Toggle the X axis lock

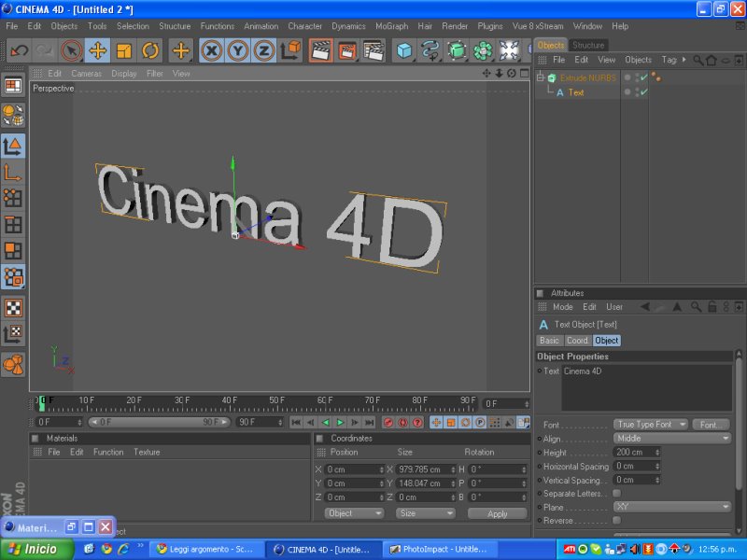(212, 50)
